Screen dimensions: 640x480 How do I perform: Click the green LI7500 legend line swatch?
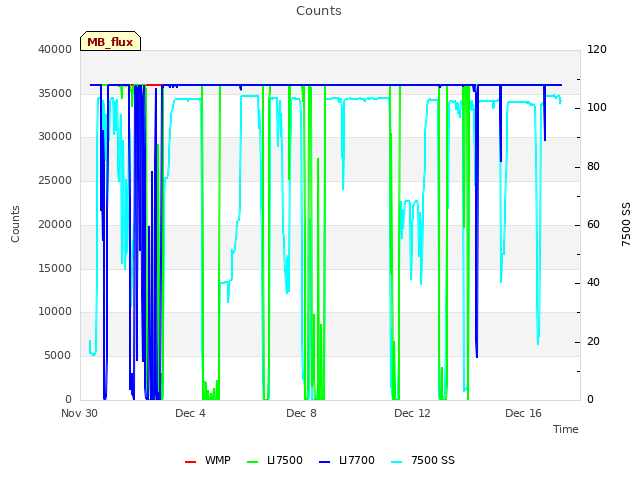coord(253,462)
